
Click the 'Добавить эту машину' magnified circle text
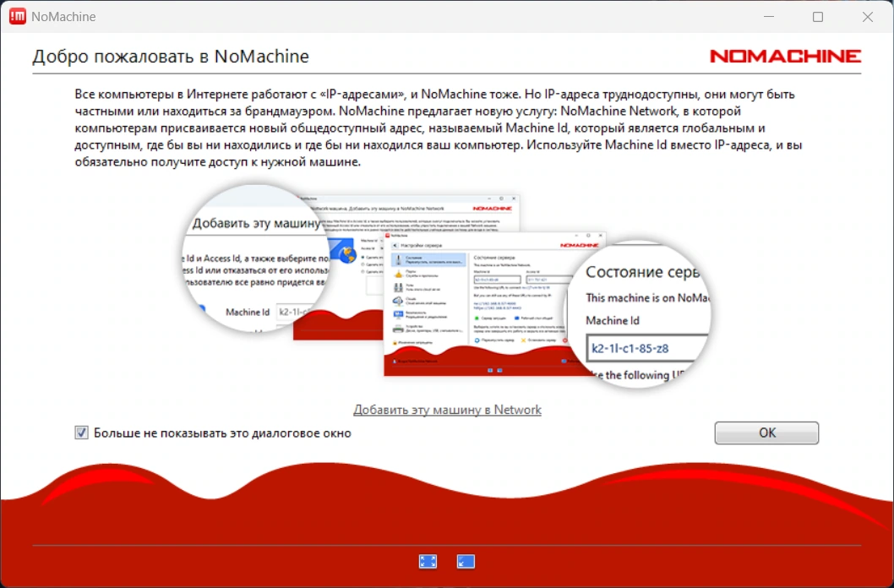point(256,223)
